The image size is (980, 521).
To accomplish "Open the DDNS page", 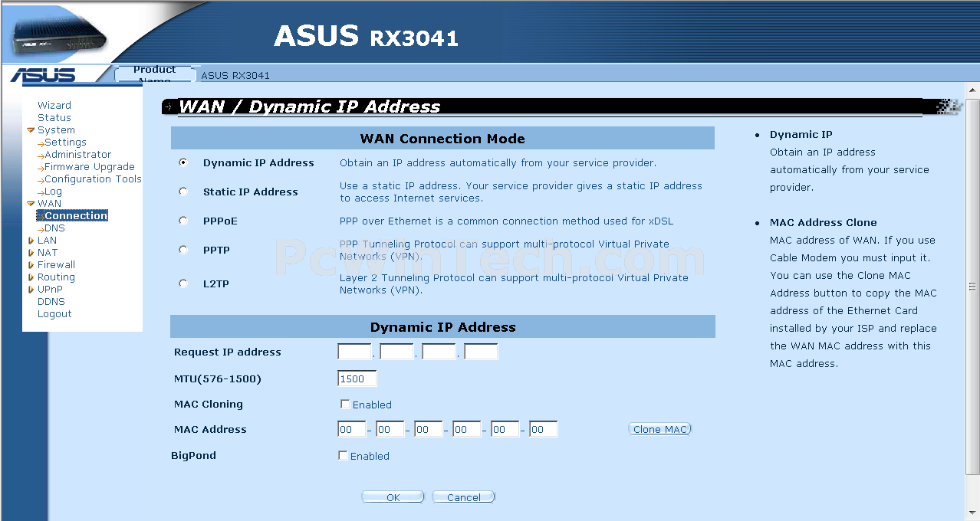I will pyautogui.click(x=51, y=302).
